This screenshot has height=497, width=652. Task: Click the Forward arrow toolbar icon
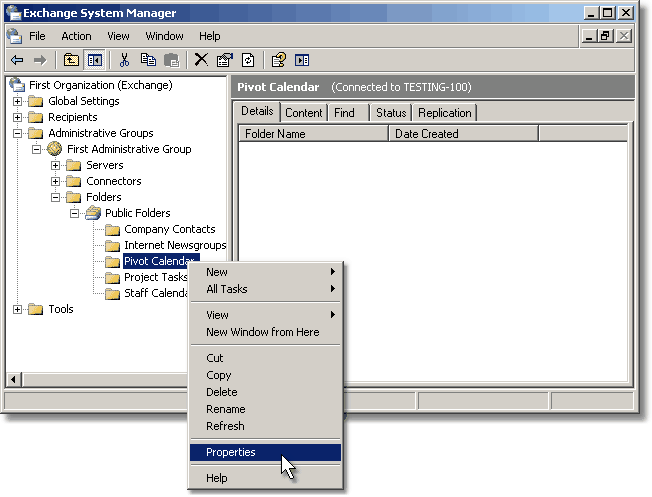[x=40, y=60]
